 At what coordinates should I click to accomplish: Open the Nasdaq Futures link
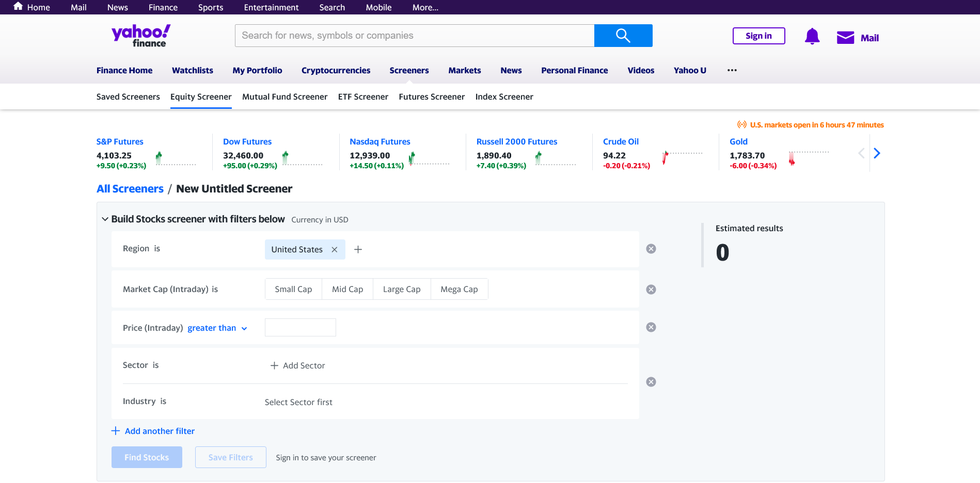click(x=380, y=142)
